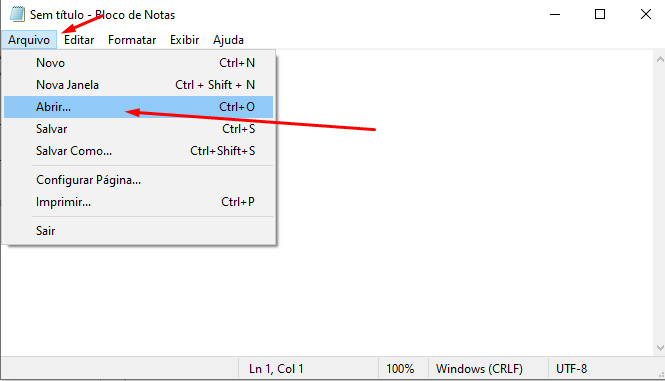Open the Arquivo menu
665x381 pixels.
click(29, 40)
